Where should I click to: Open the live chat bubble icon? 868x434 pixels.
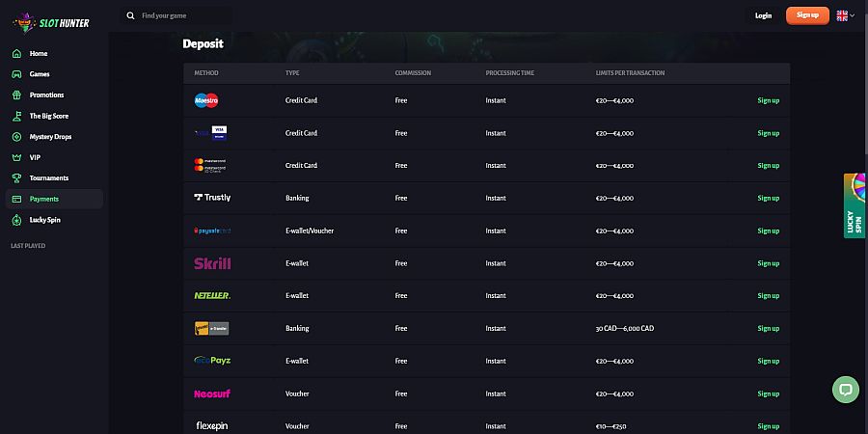[845, 390]
